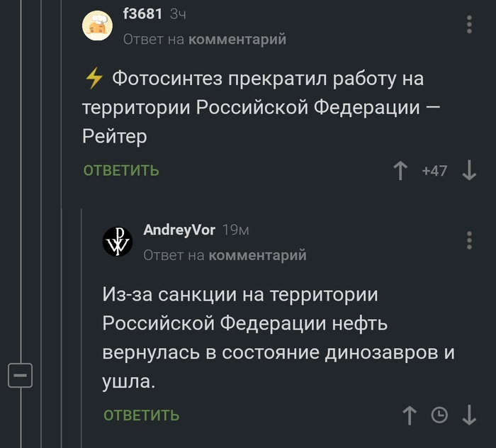Downvote the f3681 comment
496x448 pixels.
(468, 171)
